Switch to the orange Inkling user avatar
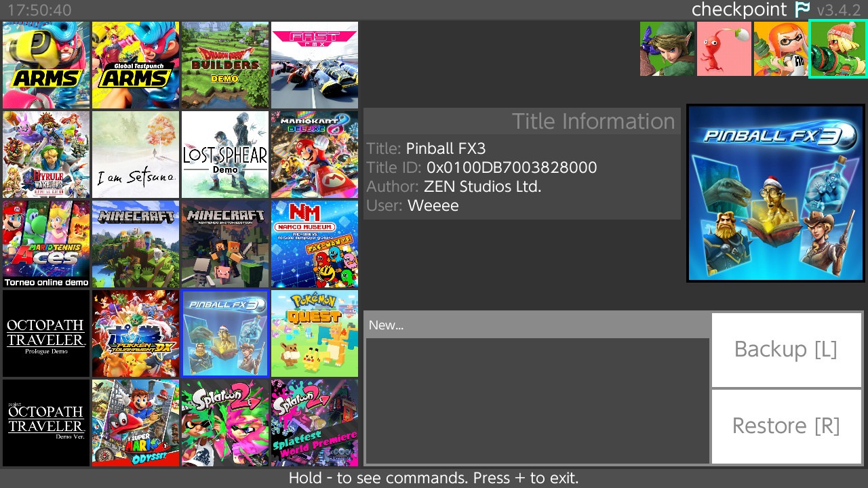Image resolution: width=868 pixels, height=488 pixels. 781,49
